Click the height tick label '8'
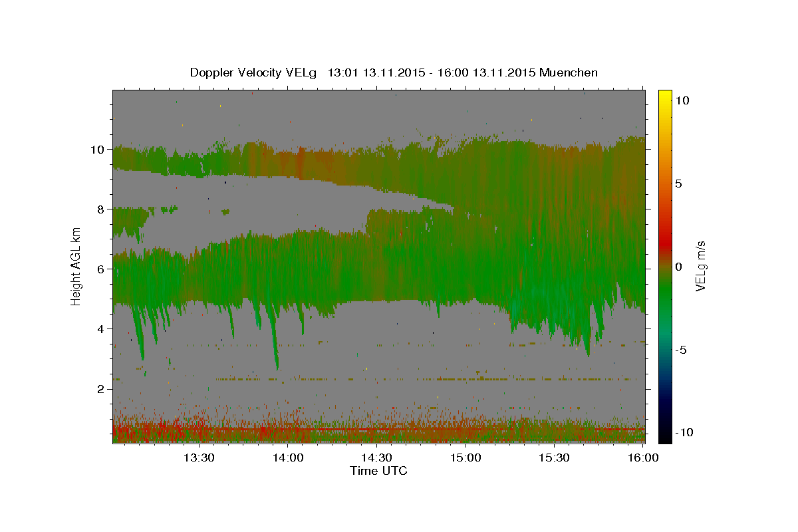The width and height of the screenshot is (798, 532). pyautogui.click(x=102, y=209)
